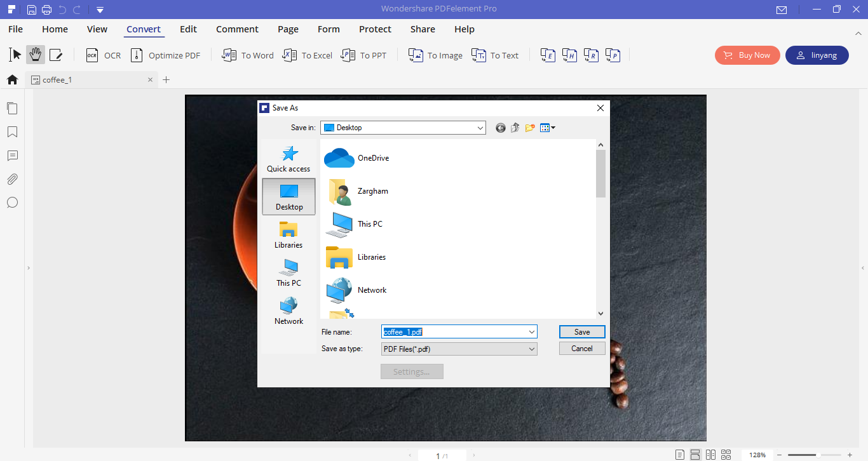Open the View menu in Save As
Screen dimensions: 868x461
pos(547,128)
